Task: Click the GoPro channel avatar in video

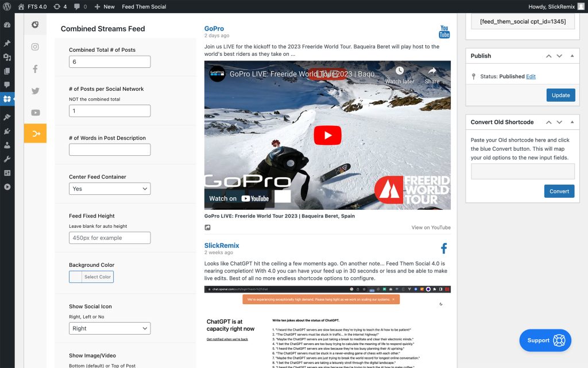Action: 217,74
